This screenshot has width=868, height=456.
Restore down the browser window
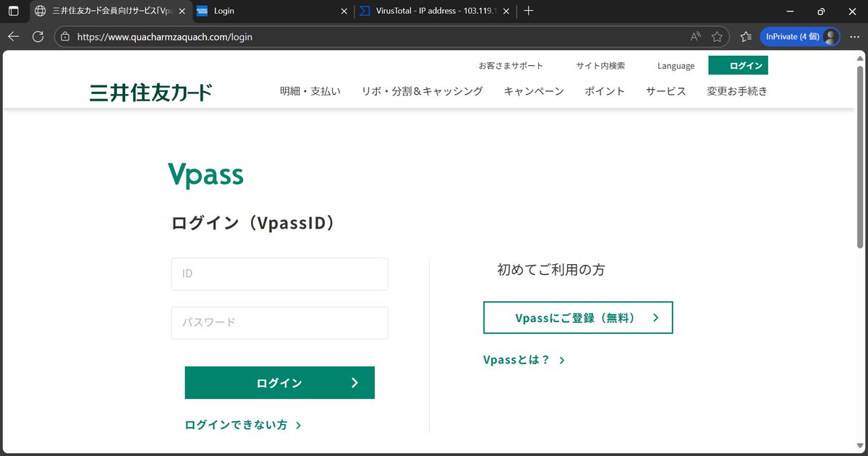(820, 11)
